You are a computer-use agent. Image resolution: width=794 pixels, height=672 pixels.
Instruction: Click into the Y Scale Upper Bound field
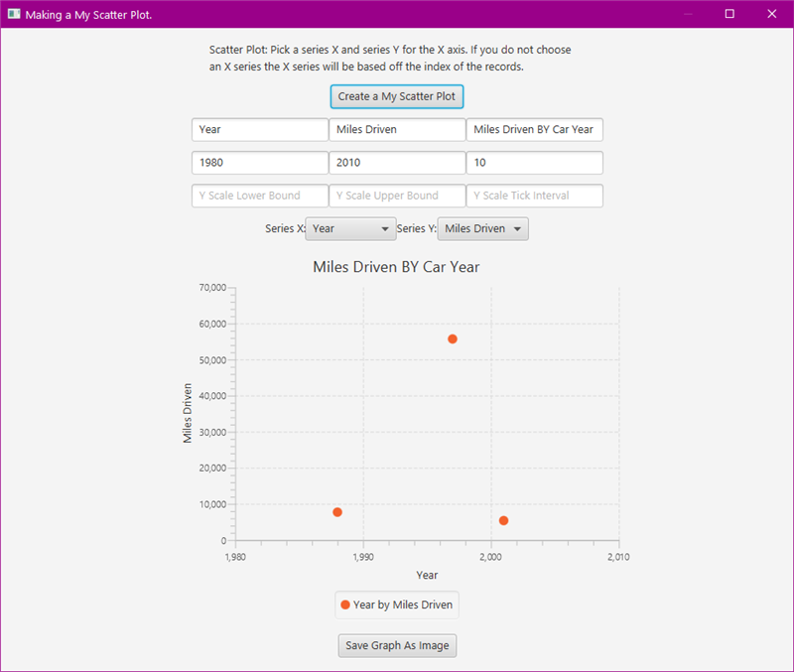(x=397, y=196)
